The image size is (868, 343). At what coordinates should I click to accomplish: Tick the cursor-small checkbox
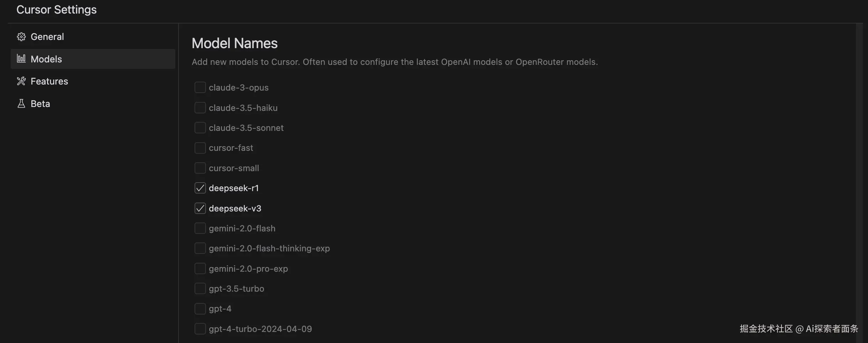point(200,168)
